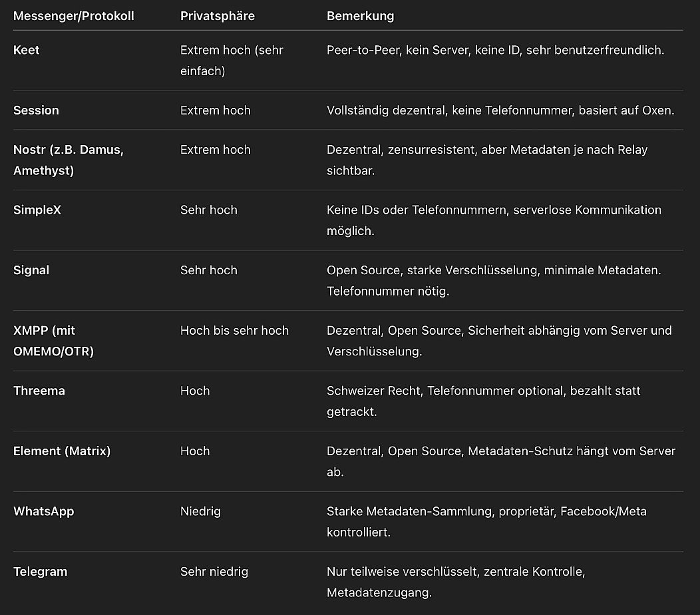
Task: Select the "Schweizer Recht" remark for Threema
Action: (483, 401)
